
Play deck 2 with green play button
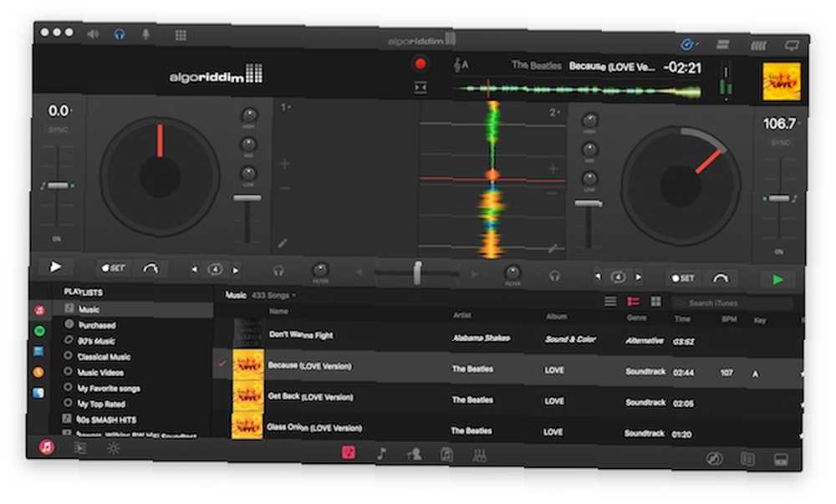click(x=777, y=279)
